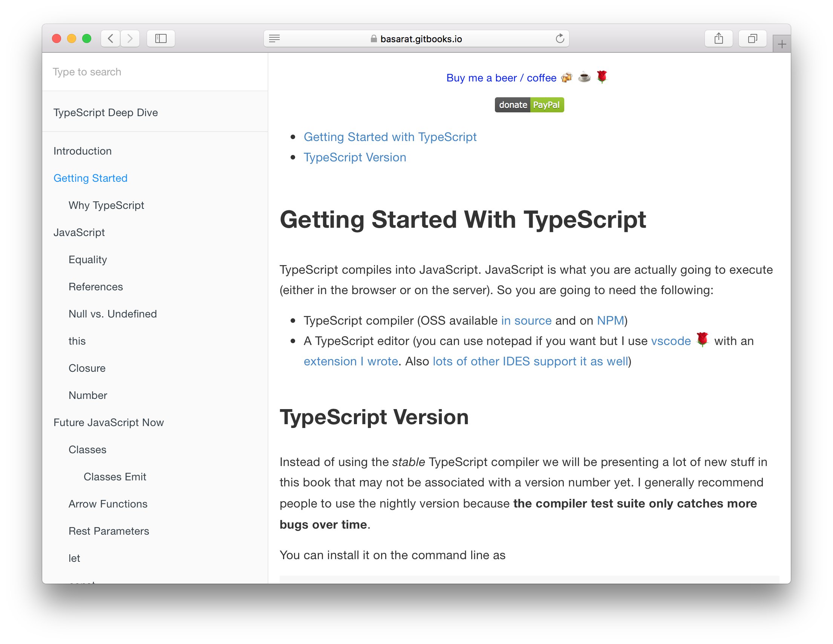Click the donate PayPal badge
Viewport: 833px width, 644px height.
529,105
